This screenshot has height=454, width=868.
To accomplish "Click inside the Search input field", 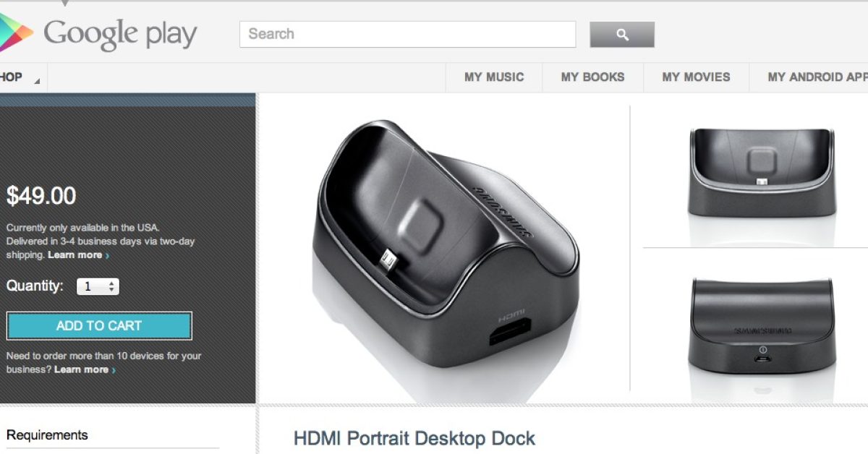I will 408,34.
